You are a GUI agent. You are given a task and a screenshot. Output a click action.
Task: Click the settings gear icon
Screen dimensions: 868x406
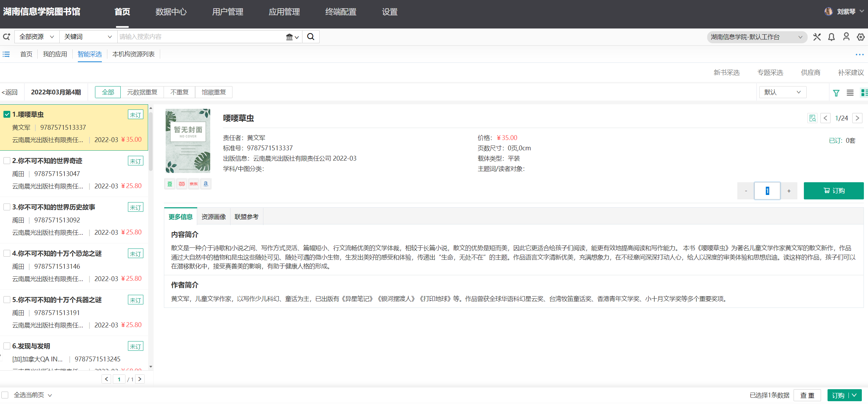(860, 37)
